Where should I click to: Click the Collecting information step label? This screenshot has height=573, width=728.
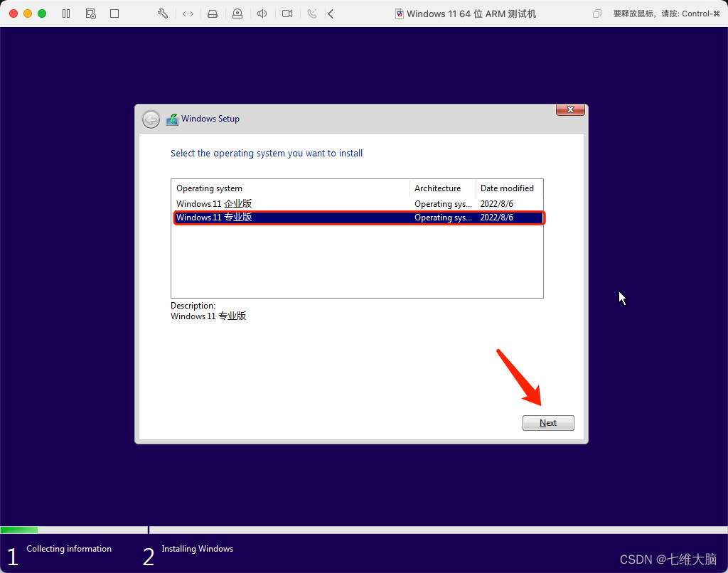point(69,549)
